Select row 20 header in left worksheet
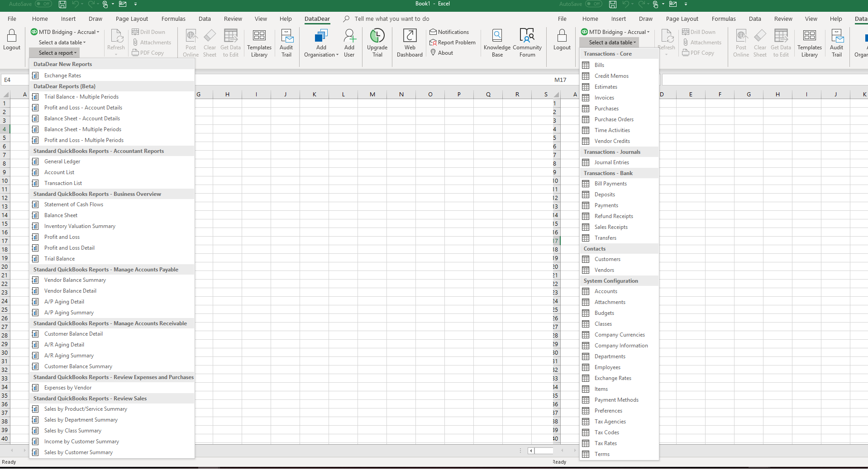868x470 pixels. tap(5, 267)
